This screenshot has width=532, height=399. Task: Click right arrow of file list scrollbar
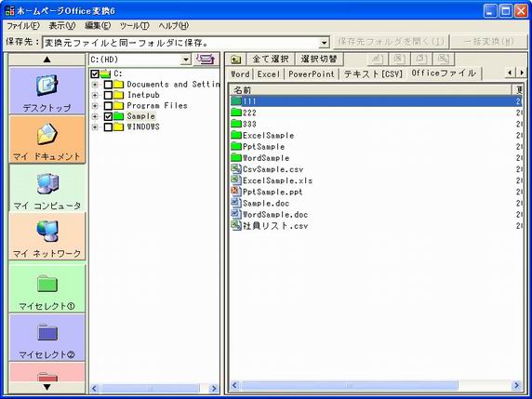coord(516,385)
